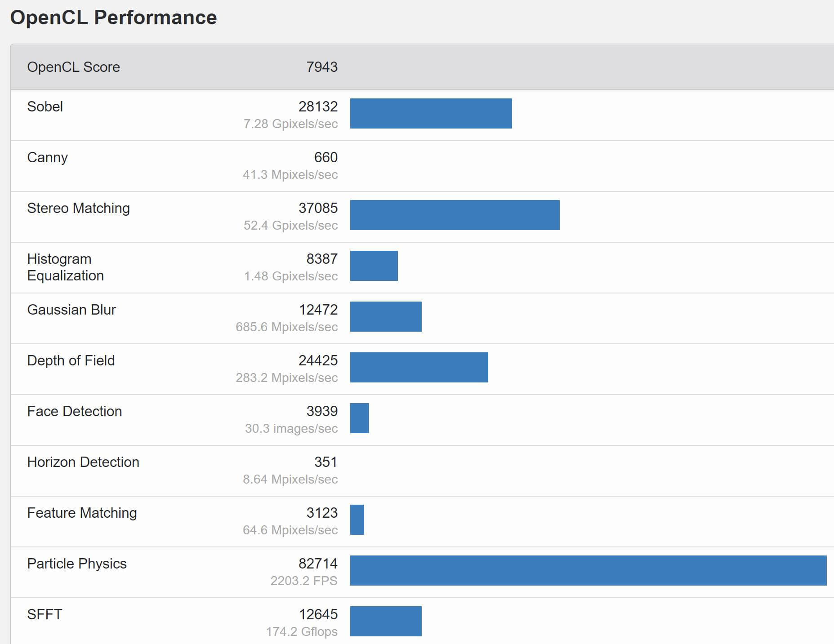Click the Particle Physics 2203.2 FPS text
Screen dimensions: 834x644
[303, 581]
